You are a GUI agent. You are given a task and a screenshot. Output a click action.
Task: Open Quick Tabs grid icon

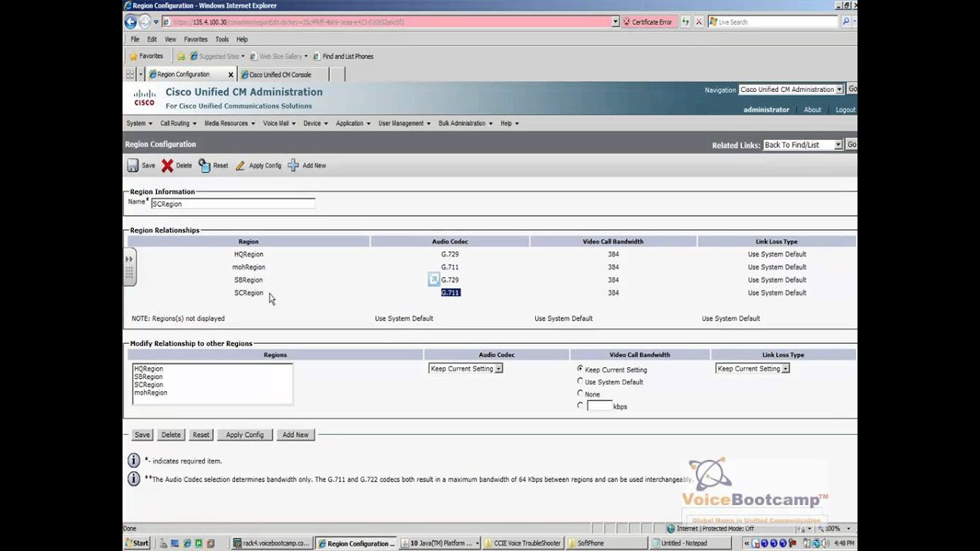[x=130, y=74]
